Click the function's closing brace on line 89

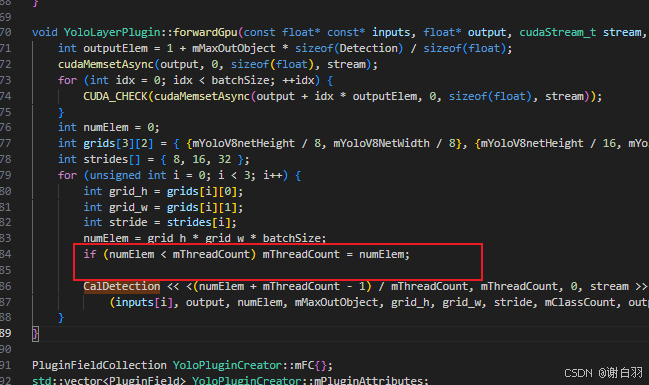(36, 334)
